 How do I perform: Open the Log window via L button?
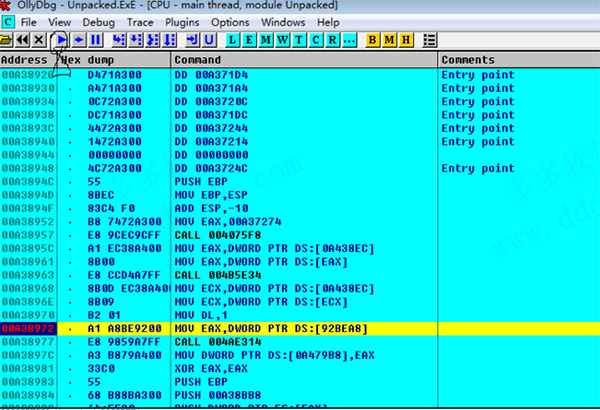pos(233,39)
